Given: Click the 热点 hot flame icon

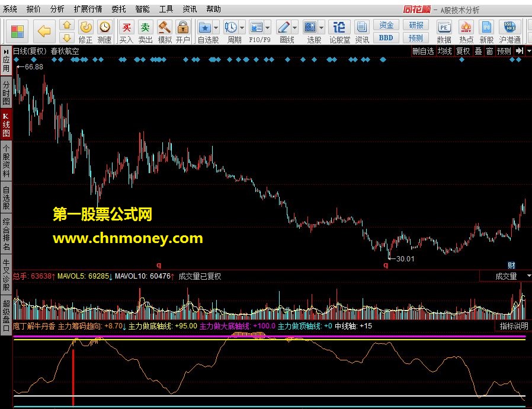Looking at the screenshot, I should tap(466, 27).
